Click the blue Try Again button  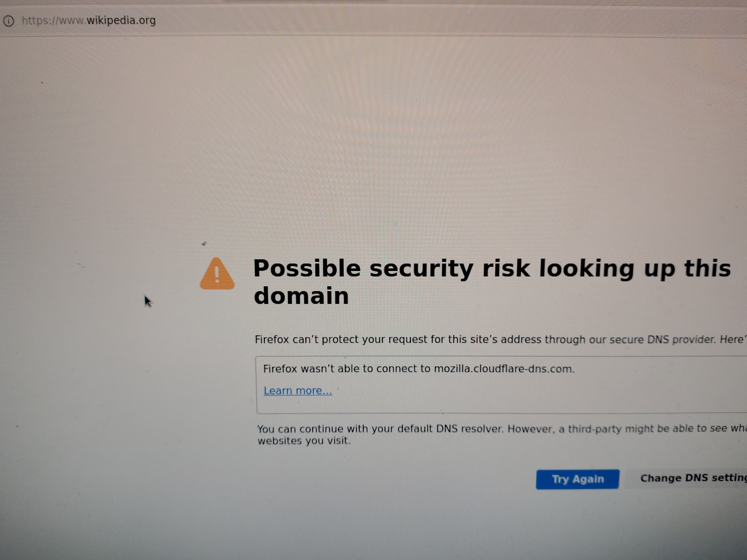point(577,479)
